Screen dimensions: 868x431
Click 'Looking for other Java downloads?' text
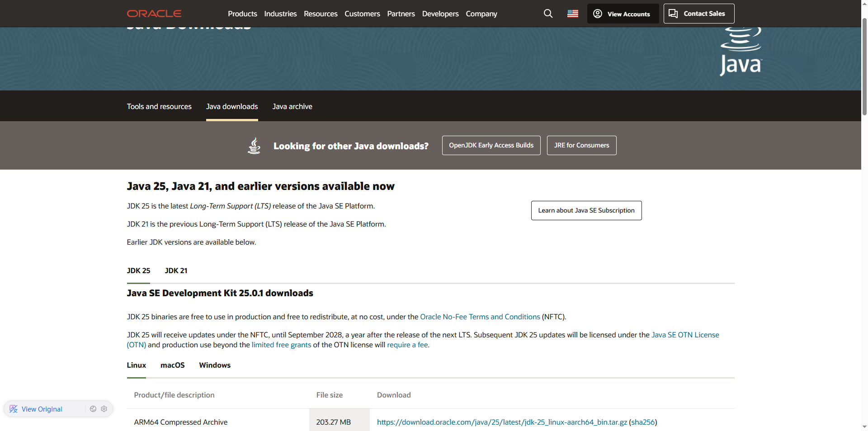click(351, 146)
